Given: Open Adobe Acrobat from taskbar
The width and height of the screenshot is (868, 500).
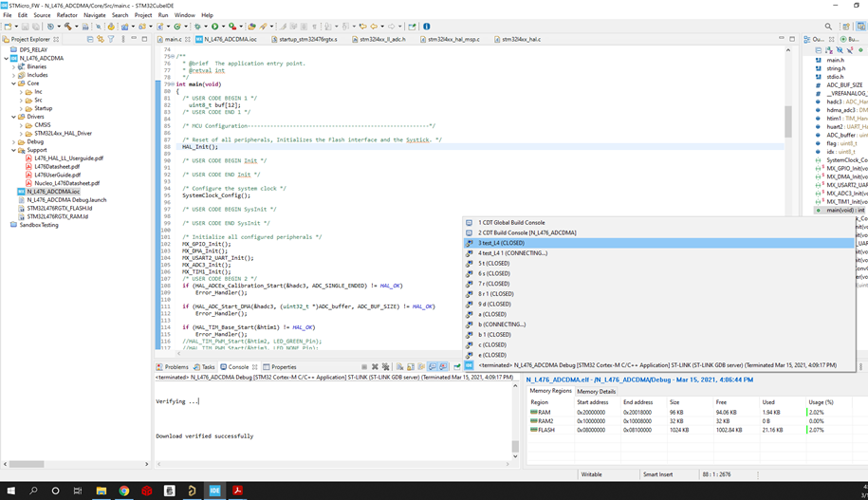Looking at the screenshot, I should pyautogui.click(x=237, y=491).
